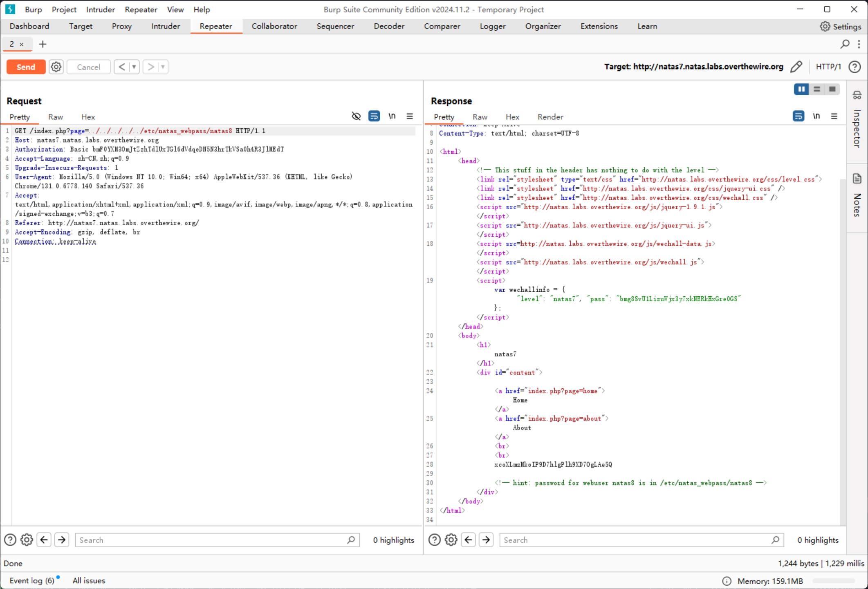Select the Response Hex tab

[x=512, y=117]
